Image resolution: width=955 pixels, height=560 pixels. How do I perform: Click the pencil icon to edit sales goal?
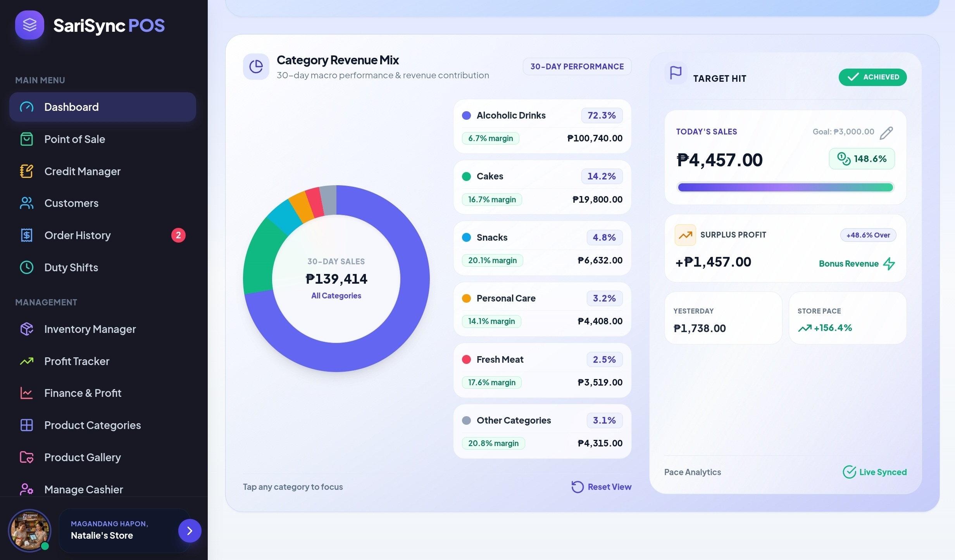(886, 133)
